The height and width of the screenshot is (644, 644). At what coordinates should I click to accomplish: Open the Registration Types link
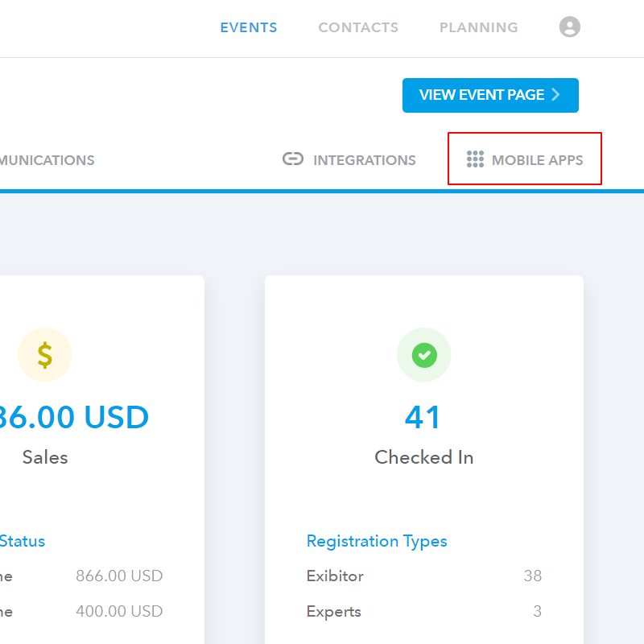point(377,541)
